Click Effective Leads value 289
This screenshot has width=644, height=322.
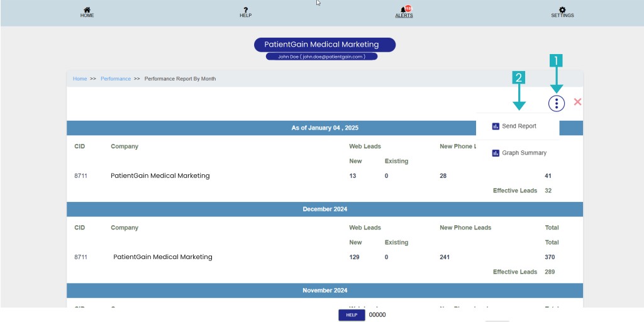coord(550,272)
